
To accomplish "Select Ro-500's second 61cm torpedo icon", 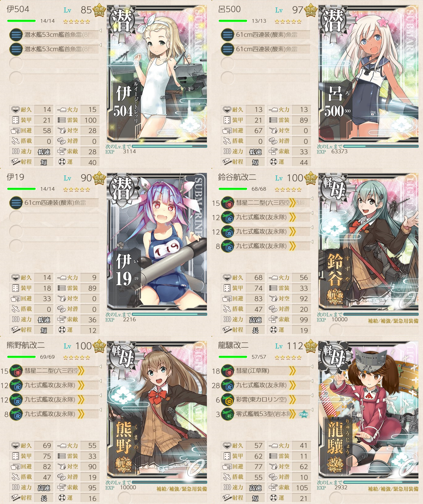I will 227,49.
